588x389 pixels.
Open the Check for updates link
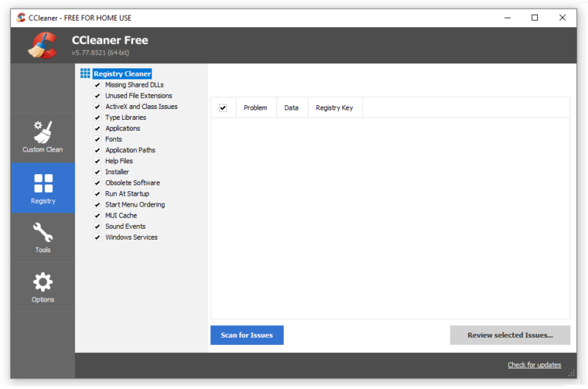click(534, 365)
